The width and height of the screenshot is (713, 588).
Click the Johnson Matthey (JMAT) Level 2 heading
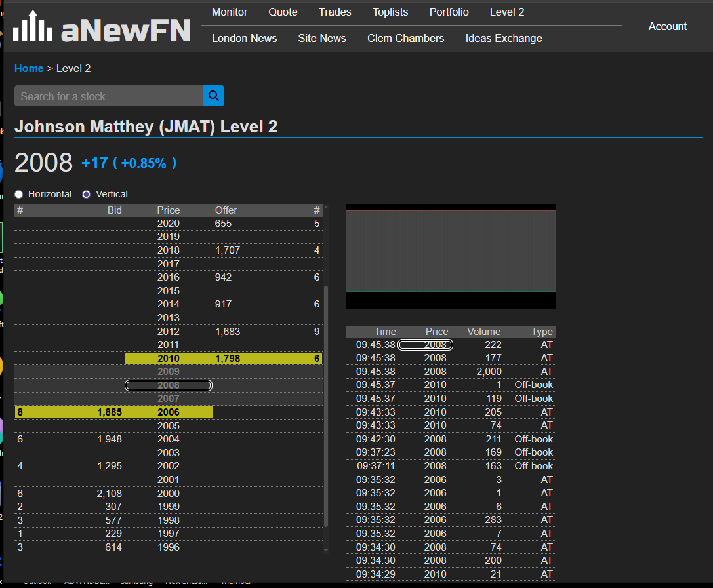coord(146,127)
